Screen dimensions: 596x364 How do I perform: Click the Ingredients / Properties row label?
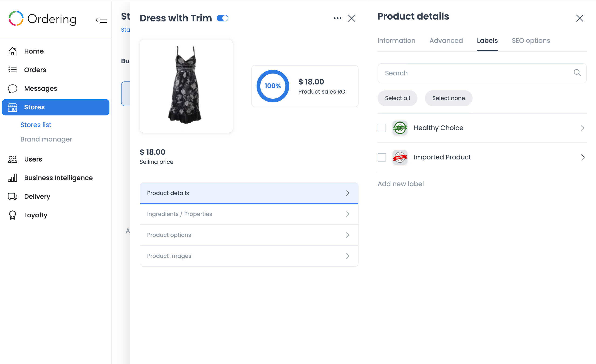(179, 214)
